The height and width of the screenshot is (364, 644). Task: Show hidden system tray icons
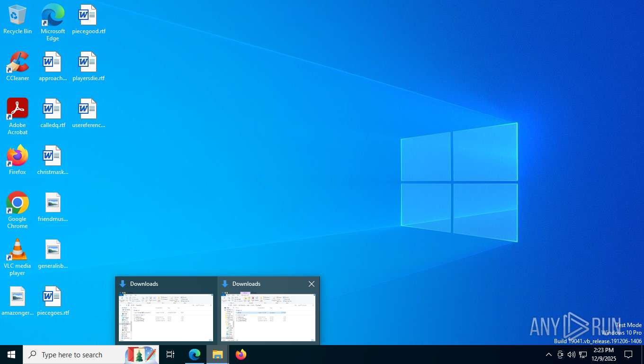coord(548,355)
